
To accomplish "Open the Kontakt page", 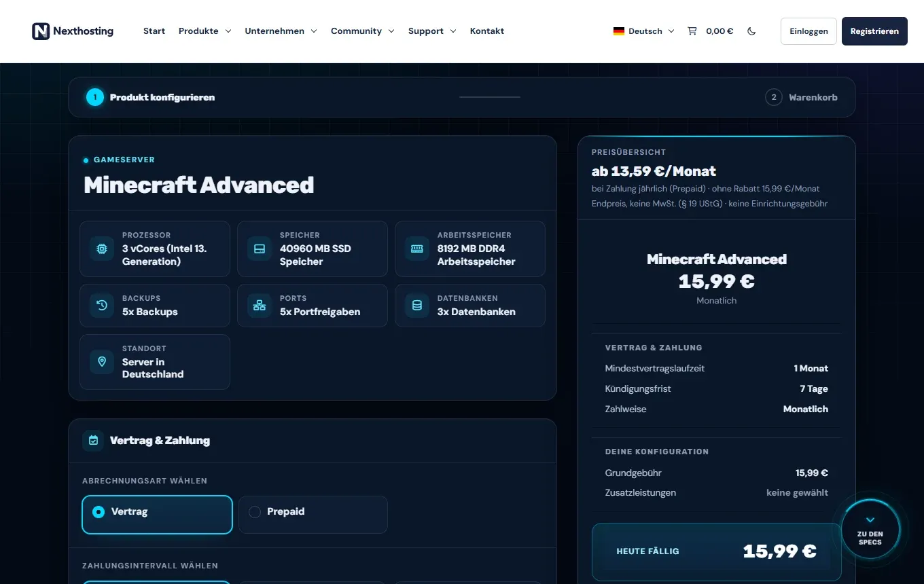I will point(487,31).
